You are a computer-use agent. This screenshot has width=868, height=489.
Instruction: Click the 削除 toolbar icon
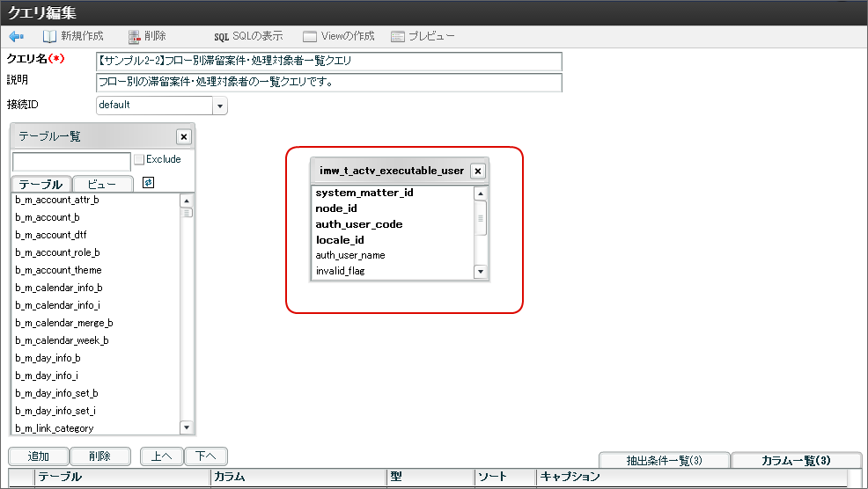click(134, 37)
